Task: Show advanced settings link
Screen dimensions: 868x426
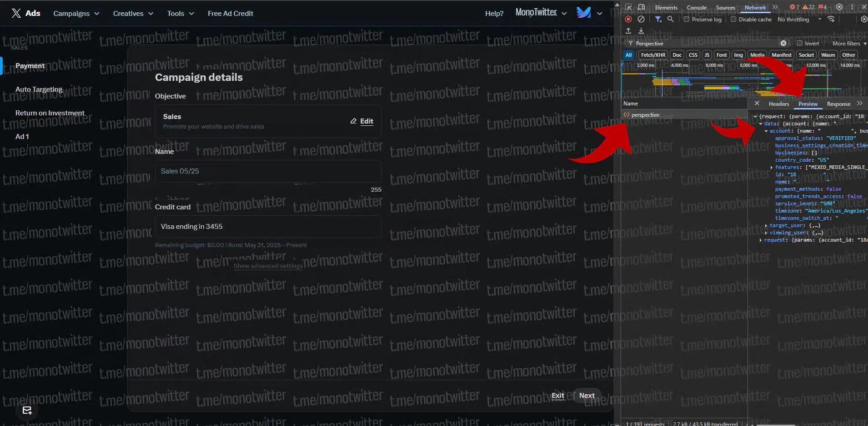Action: [x=268, y=266]
